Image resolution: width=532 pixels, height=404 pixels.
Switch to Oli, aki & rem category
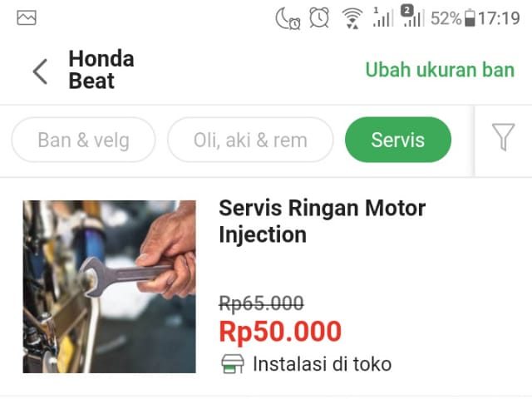(250, 140)
